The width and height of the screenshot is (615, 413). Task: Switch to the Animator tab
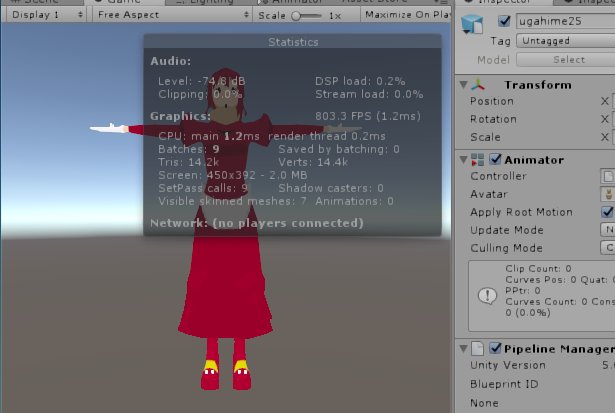coord(292,2)
